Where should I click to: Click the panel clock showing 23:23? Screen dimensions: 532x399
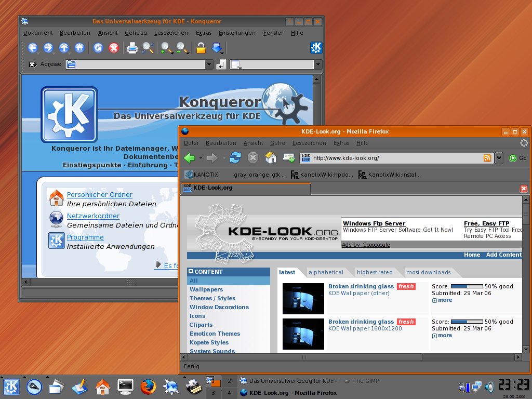tap(514, 385)
